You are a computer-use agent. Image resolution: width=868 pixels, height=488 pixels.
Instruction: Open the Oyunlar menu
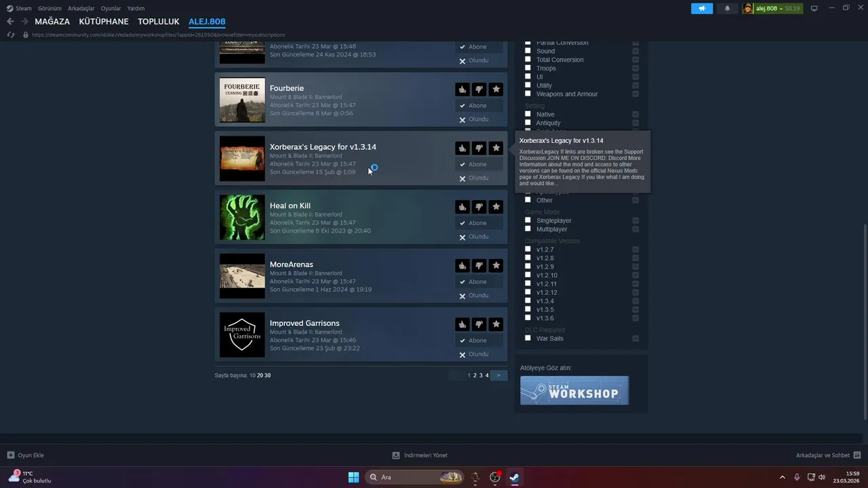coord(111,8)
